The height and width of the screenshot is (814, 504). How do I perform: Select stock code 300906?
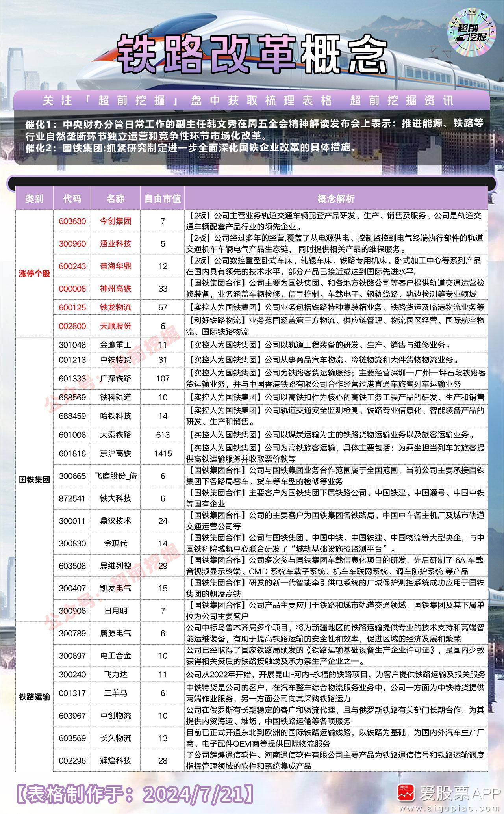[72, 611]
